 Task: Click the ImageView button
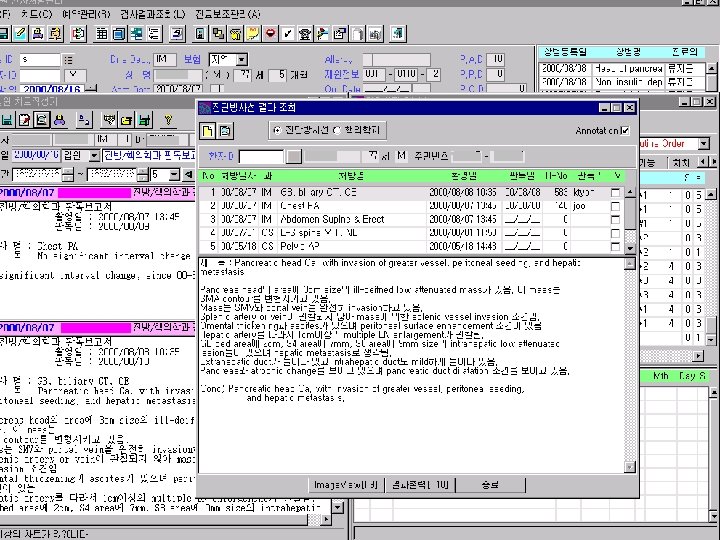click(346, 485)
